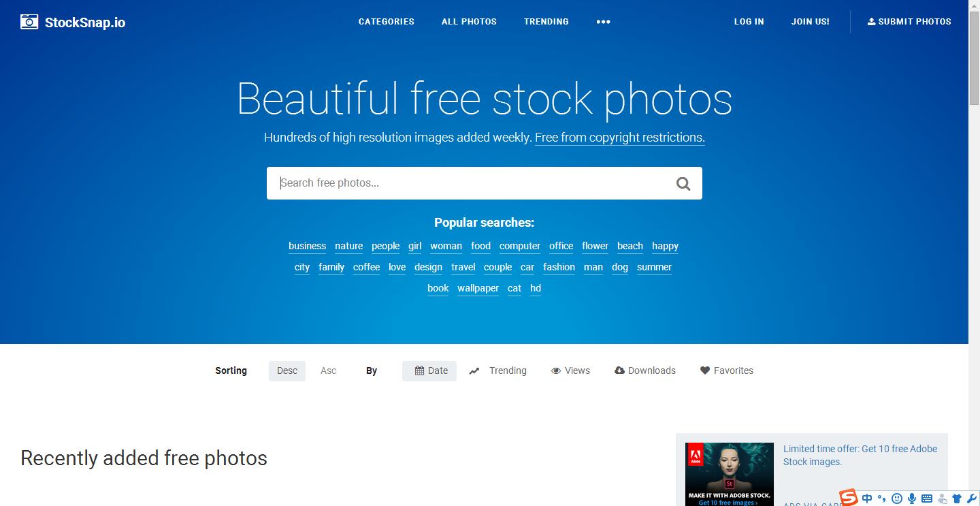
Task: Select Desc sorting order
Action: click(x=287, y=371)
